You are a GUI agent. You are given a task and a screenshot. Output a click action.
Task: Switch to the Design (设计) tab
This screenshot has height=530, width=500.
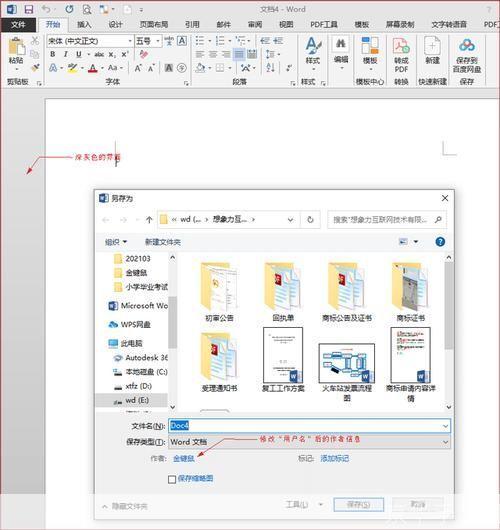[115, 25]
